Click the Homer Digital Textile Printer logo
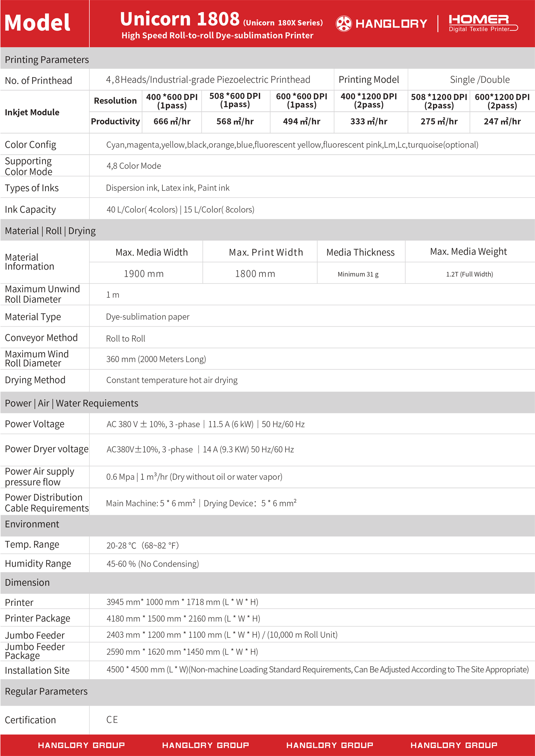This screenshot has width=535, height=756. (x=483, y=23)
